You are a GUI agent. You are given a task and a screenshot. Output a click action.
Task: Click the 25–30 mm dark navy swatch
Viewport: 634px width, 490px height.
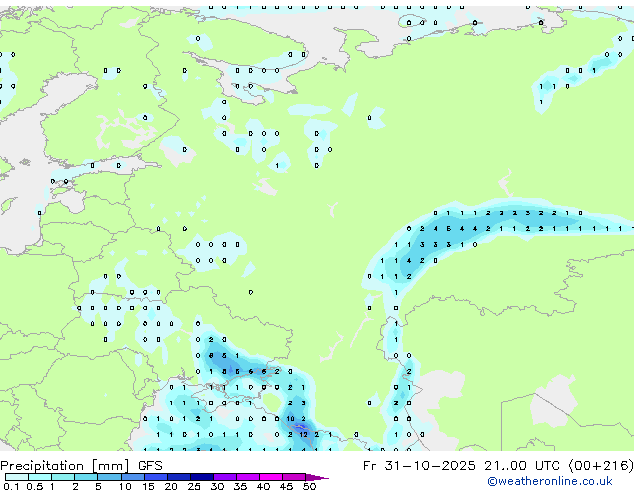click(x=202, y=477)
